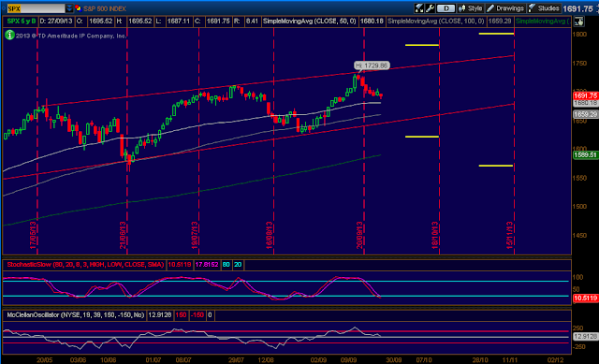Screen dimensions: 599x364
Task: Select the SimpleMovingAvg (CLOSE, 50, 0) label
Action: (x=309, y=22)
